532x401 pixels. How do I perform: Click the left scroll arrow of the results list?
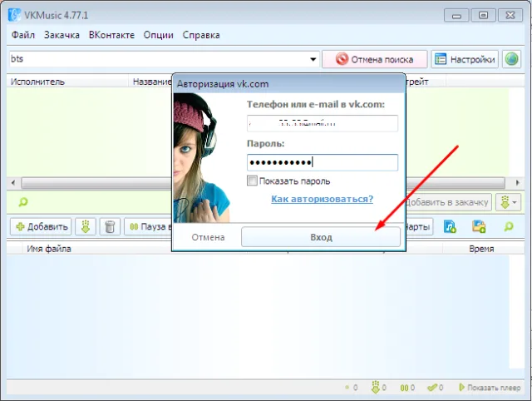click(x=13, y=183)
